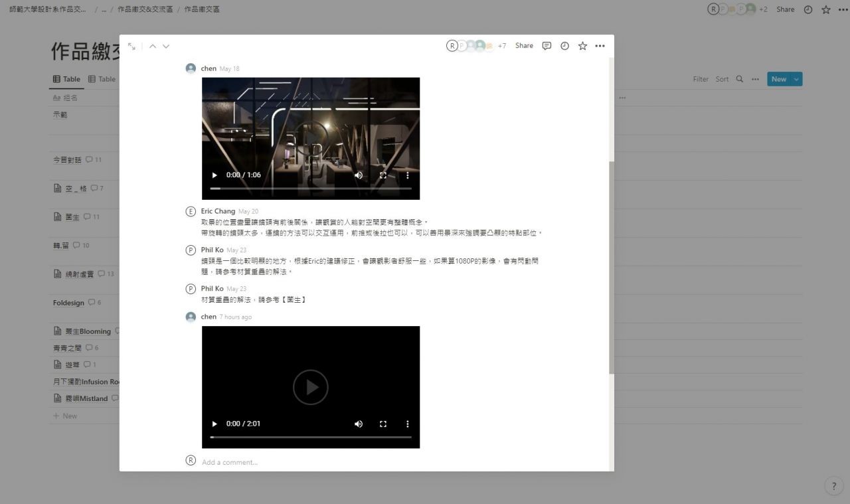Play the first video at 1:06 length
The height and width of the screenshot is (504, 850).
click(x=214, y=175)
